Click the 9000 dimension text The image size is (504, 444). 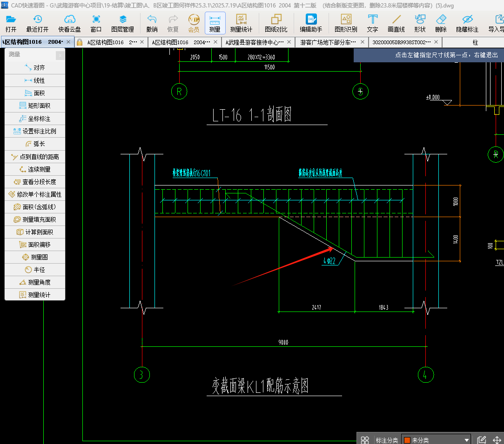pos(283,342)
